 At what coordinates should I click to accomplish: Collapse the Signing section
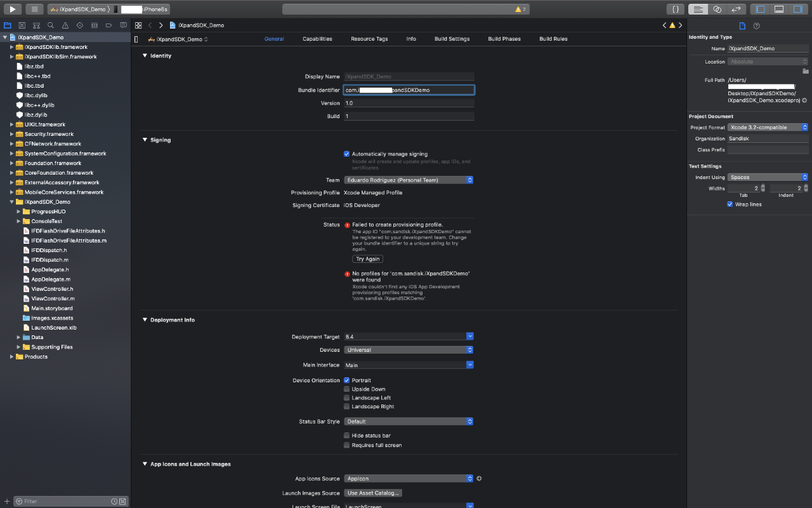pyautogui.click(x=145, y=140)
